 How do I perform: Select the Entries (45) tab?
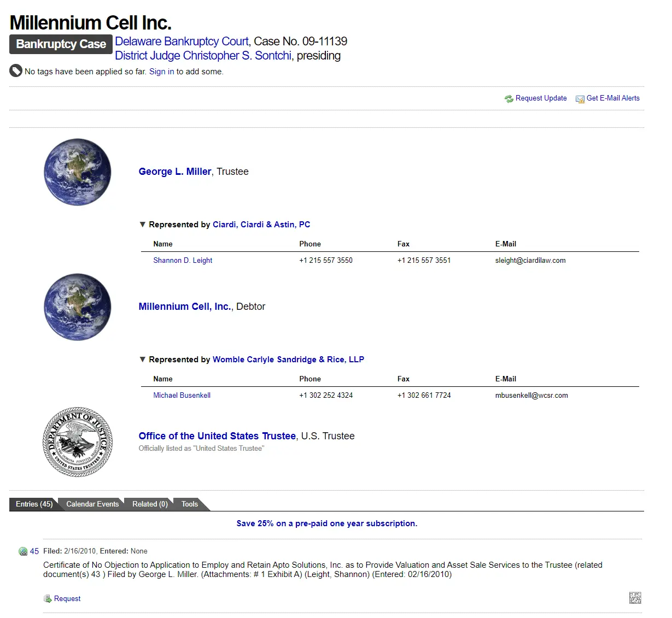pyautogui.click(x=34, y=504)
